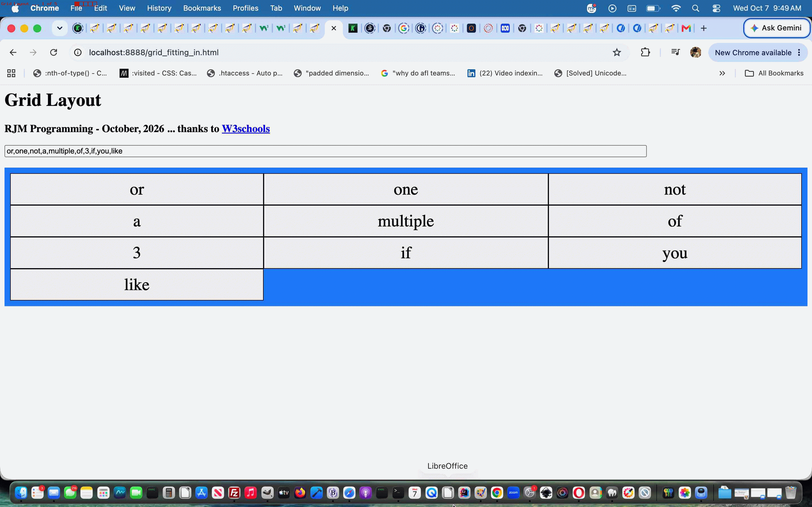The width and height of the screenshot is (812, 507).
Task: Open the Gmail tab in the tab strip
Action: 686,28
